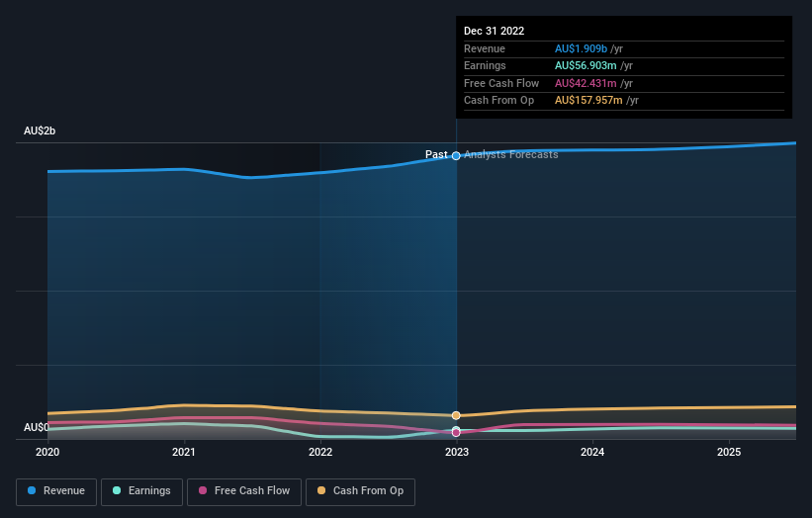Click the Earnings row label in tooltip
The image size is (812, 518).
485,65
